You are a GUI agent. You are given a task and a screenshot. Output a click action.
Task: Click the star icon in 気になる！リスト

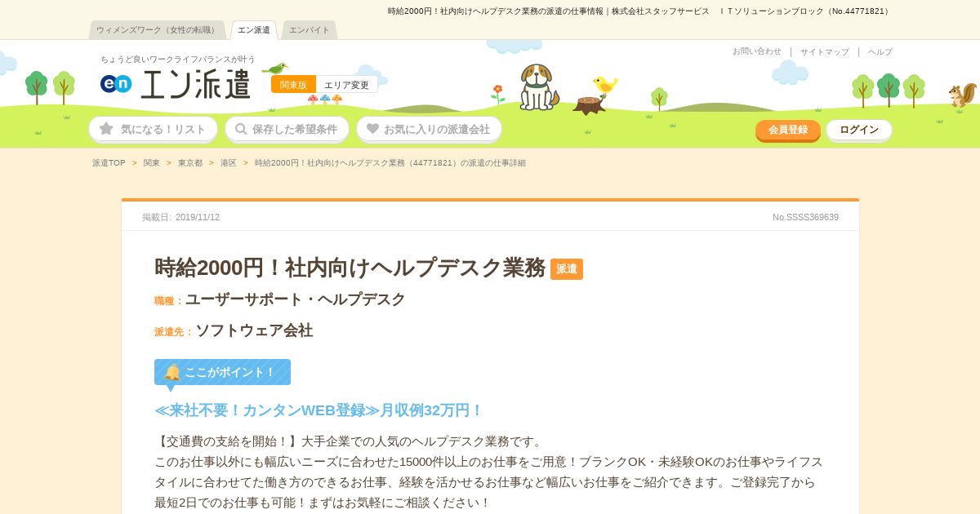[x=106, y=129]
